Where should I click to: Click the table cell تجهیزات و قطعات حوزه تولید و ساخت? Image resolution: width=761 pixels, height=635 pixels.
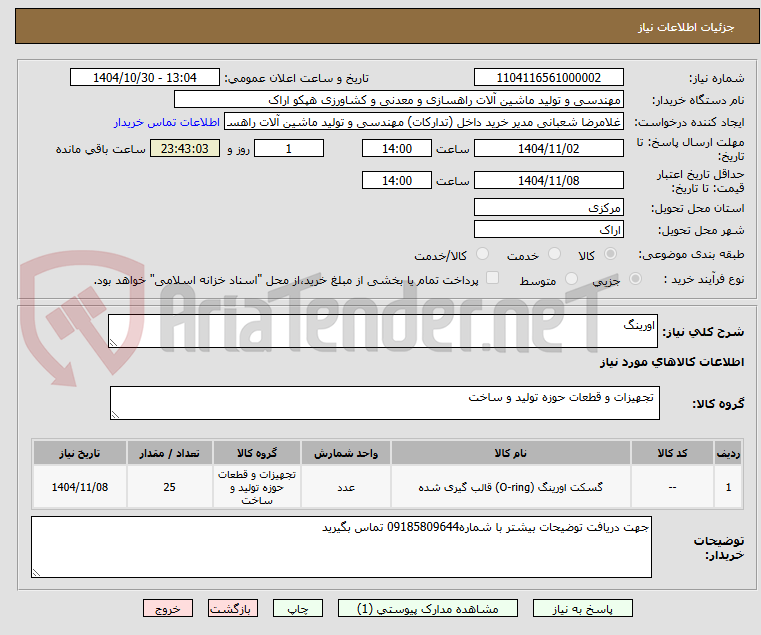[x=257, y=487]
